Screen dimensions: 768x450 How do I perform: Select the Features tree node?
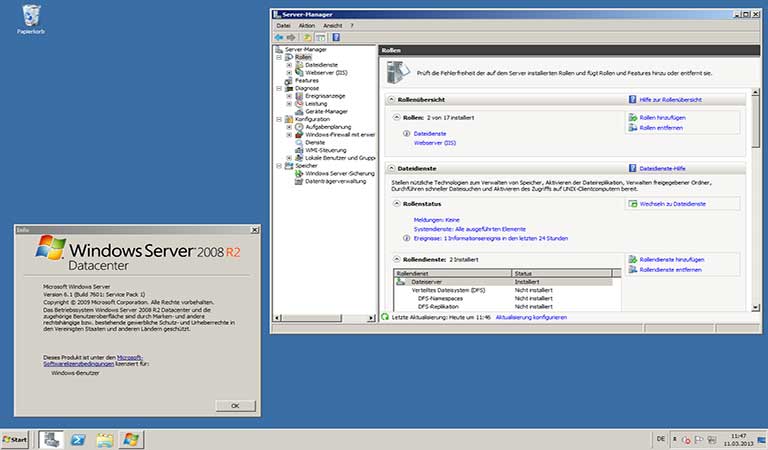(307, 80)
